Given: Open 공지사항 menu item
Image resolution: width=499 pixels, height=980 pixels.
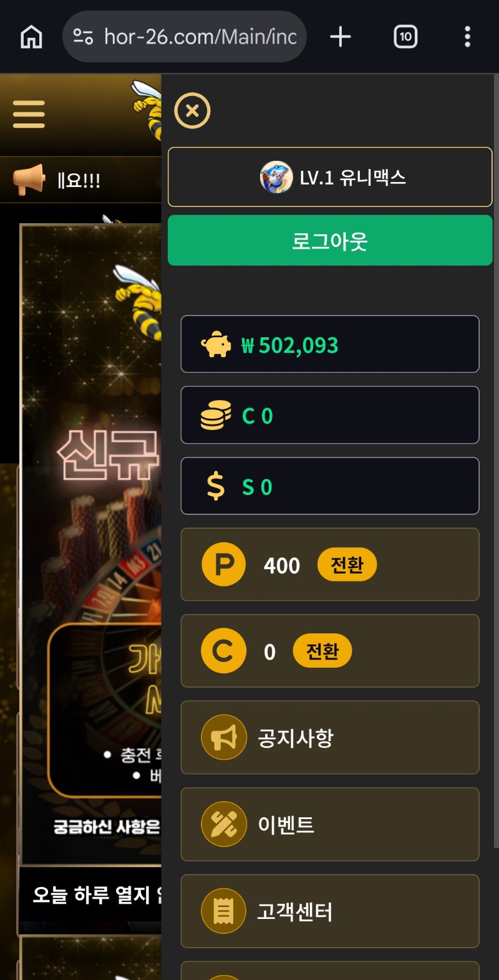Looking at the screenshot, I should [330, 737].
